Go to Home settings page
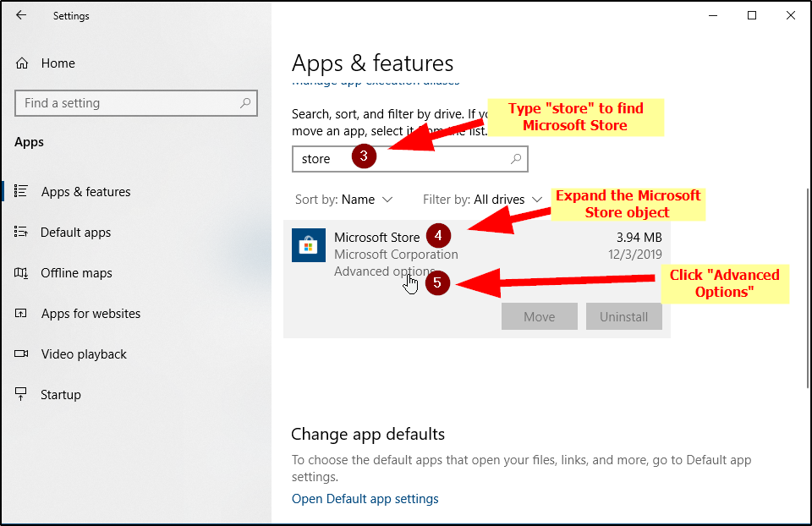812x526 pixels. [x=58, y=63]
